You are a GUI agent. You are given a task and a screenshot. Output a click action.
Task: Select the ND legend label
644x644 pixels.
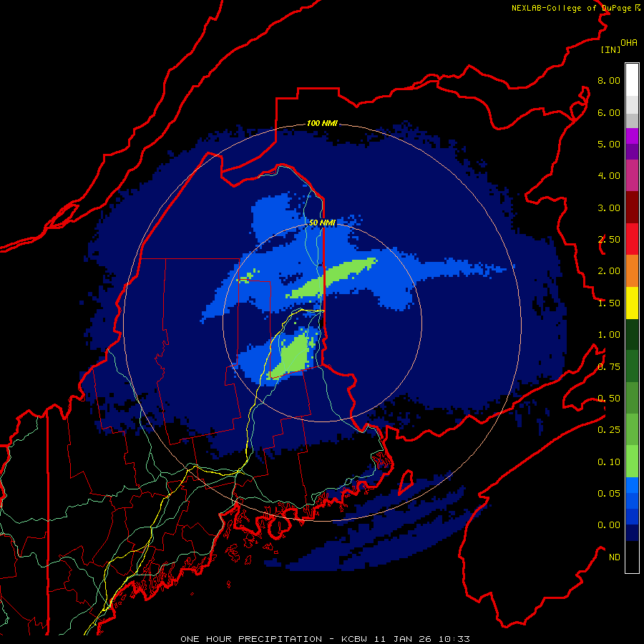615,557
